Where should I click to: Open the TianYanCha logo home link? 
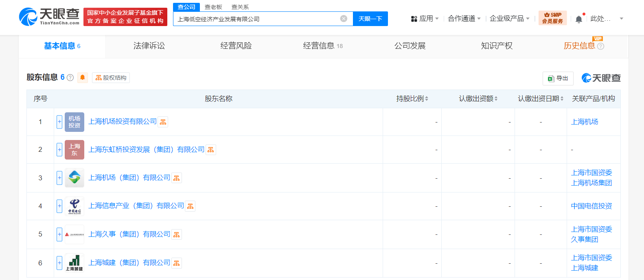coord(49,17)
